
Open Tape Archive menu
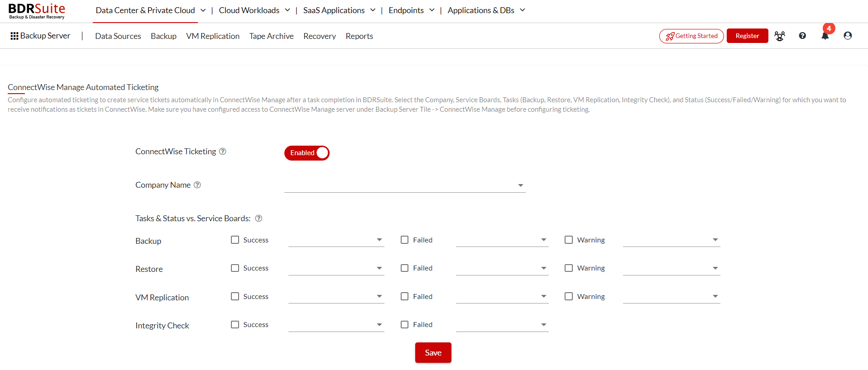coord(271,36)
